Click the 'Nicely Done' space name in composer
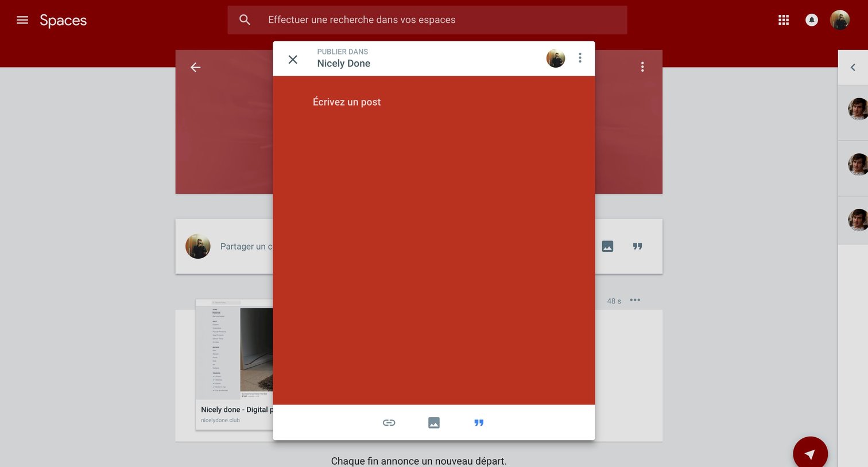Screen dimensions: 868x467 tap(344, 64)
